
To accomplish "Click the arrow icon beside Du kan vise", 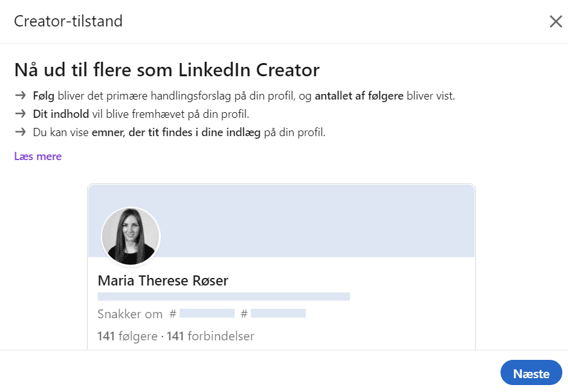I will pos(20,132).
